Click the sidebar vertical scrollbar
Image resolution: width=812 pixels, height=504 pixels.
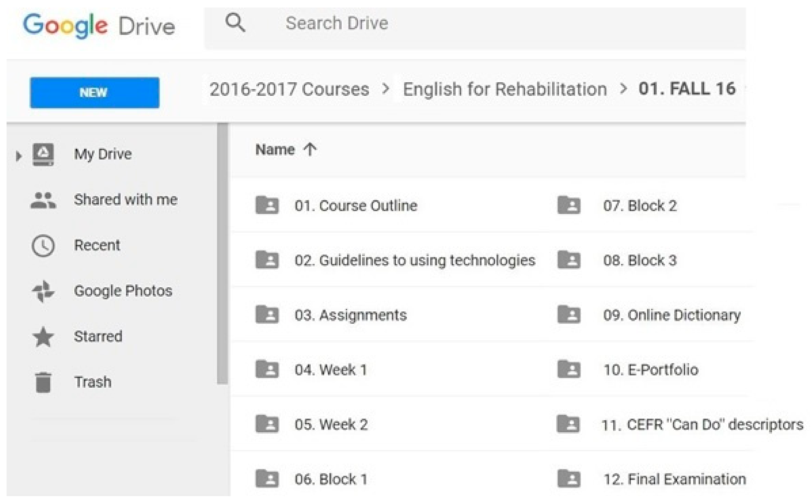(222, 253)
